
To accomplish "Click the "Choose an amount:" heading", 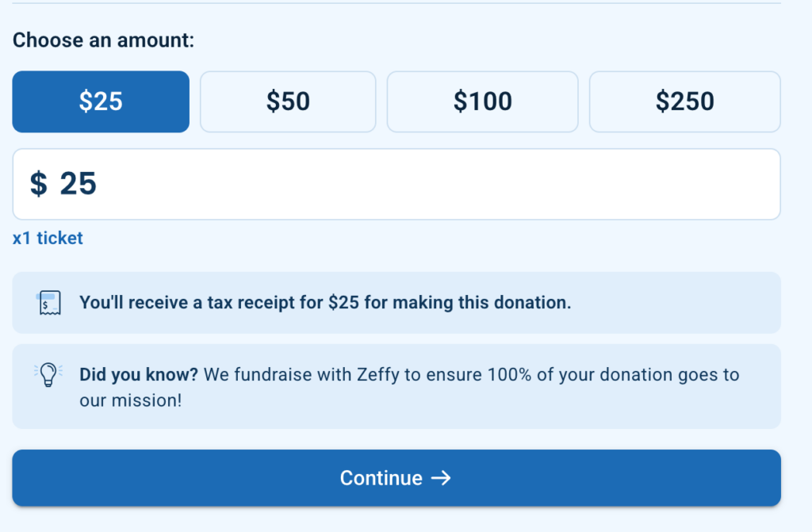I will 103,40.
